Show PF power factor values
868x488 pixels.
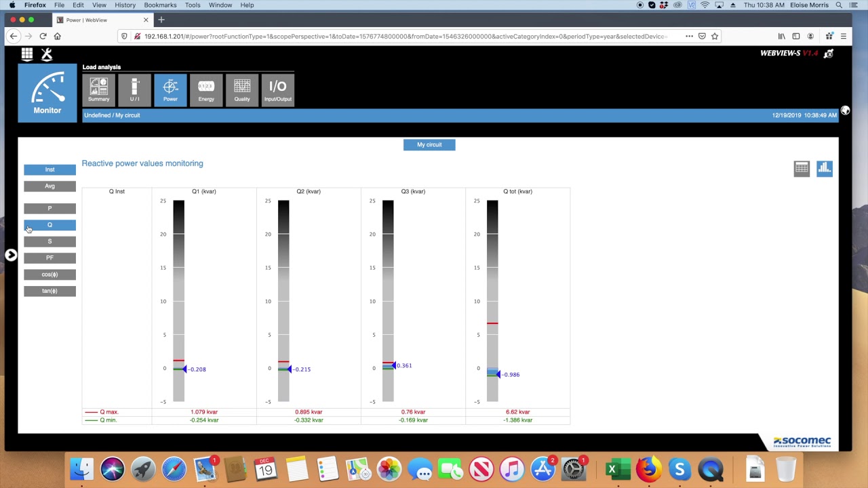(50, 258)
